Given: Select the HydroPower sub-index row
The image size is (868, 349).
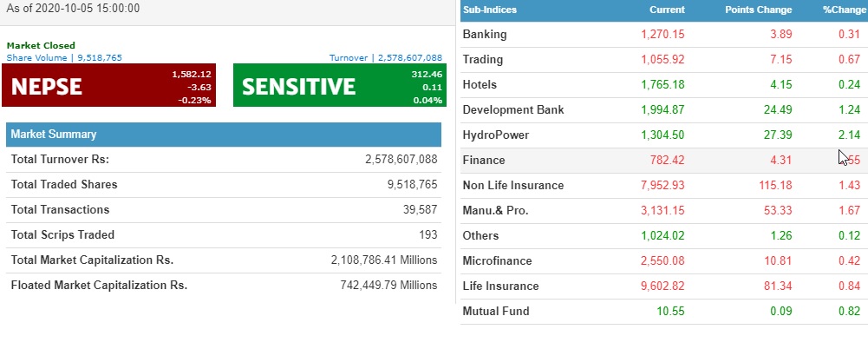Looking at the screenshot, I should click(x=663, y=135).
